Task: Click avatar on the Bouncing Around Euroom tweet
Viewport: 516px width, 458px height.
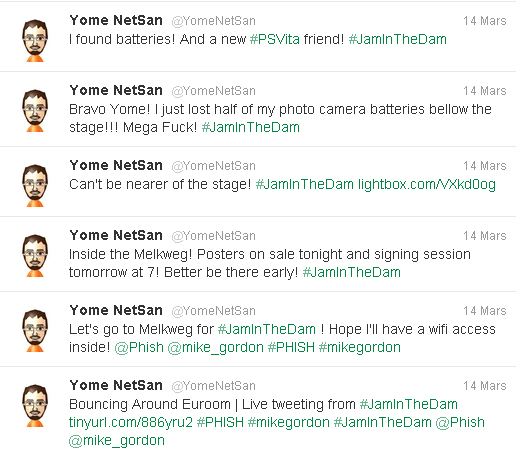Action: (x=35, y=406)
